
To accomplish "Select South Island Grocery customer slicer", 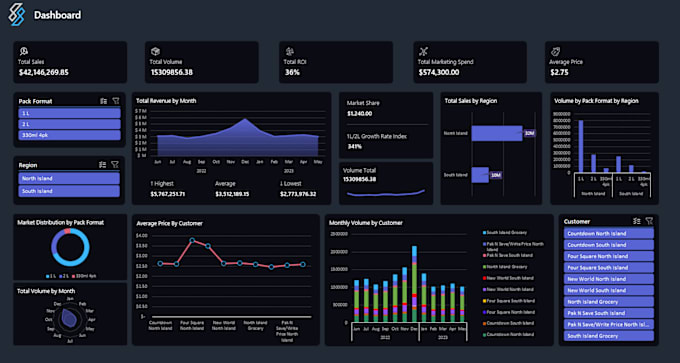I will [x=609, y=336].
